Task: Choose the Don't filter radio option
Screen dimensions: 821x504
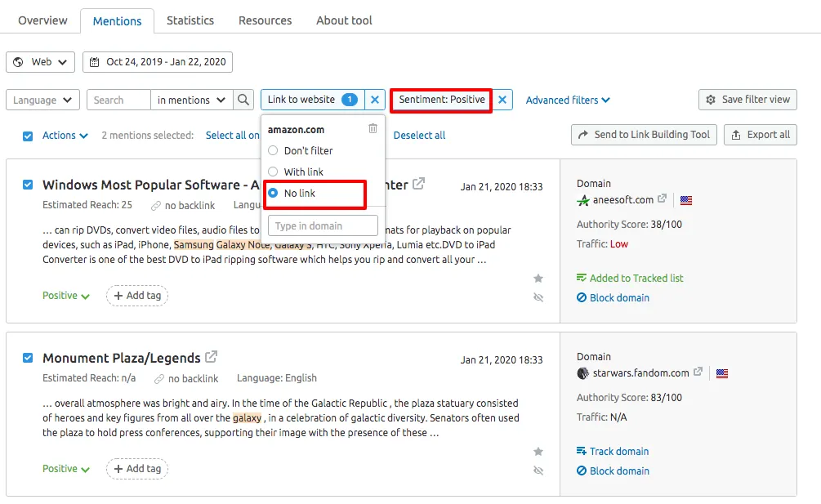Action: 274,150
